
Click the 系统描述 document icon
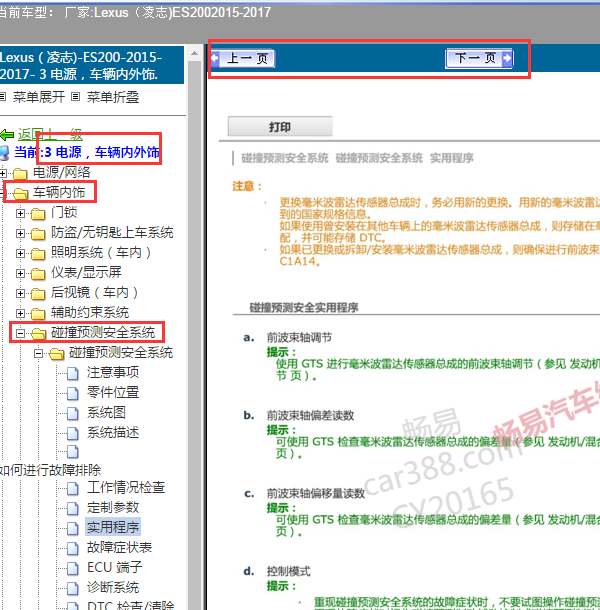pos(72,433)
